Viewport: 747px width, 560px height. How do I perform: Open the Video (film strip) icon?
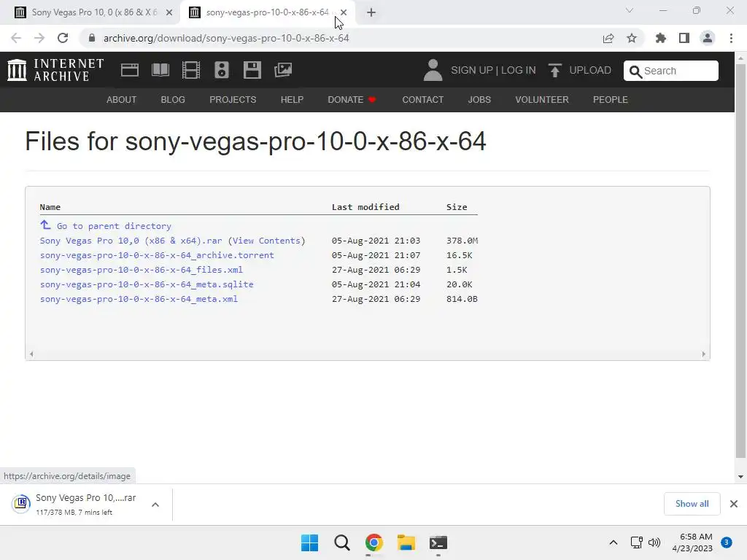(191, 70)
